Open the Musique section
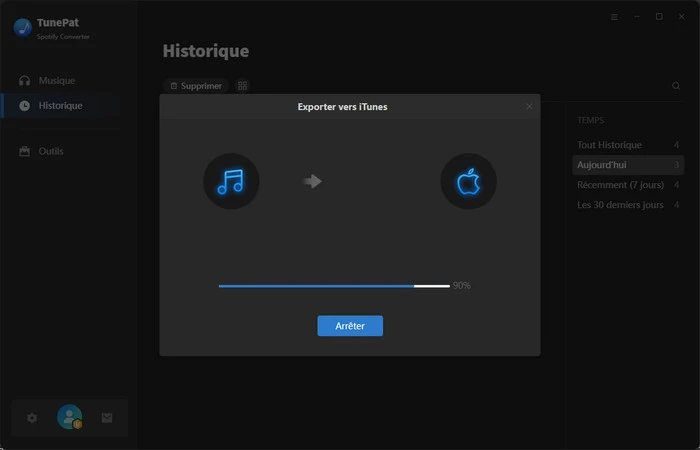 pos(56,80)
